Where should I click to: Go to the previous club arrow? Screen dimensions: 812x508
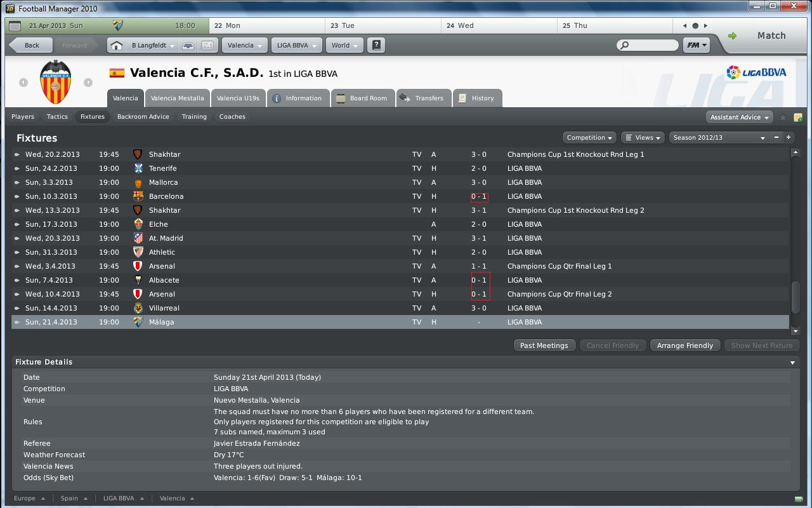tap(23, 82)
